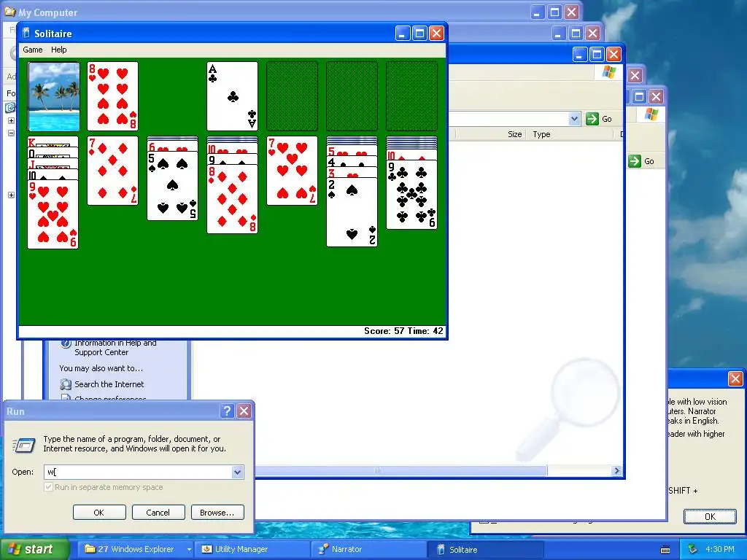Image resolution: width=747 pixels, height=560 pixels.
Task: Click the Type column header
Action: 570,134
